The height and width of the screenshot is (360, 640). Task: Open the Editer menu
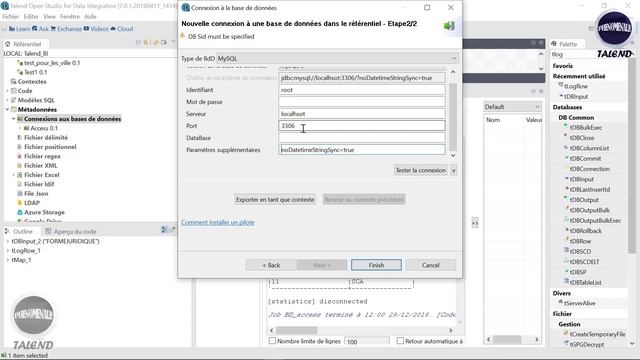31,16
